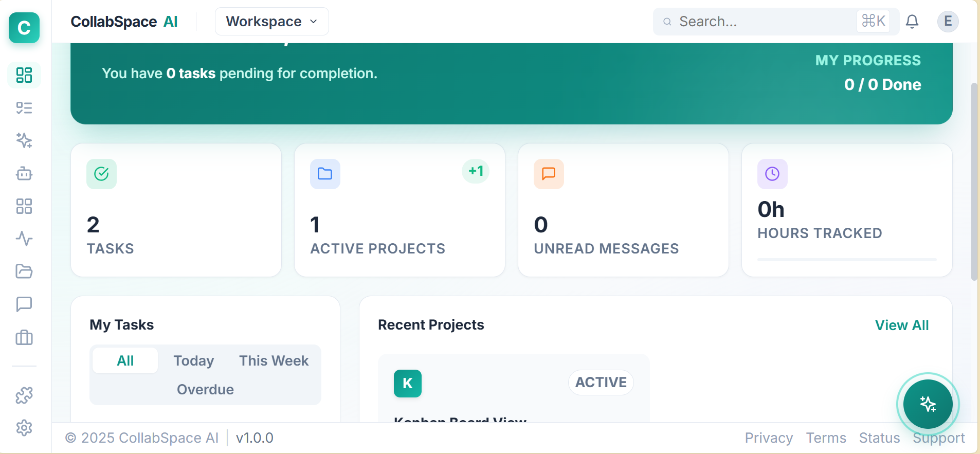Open the task checklist icon in sidebar
The width and height of the screenshot is (980, 454).
tap(24, 108)
